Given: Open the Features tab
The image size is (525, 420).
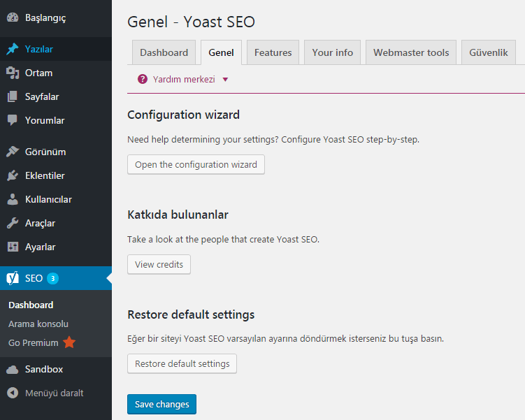Looking at the screenshot, I should click(273, 52).
